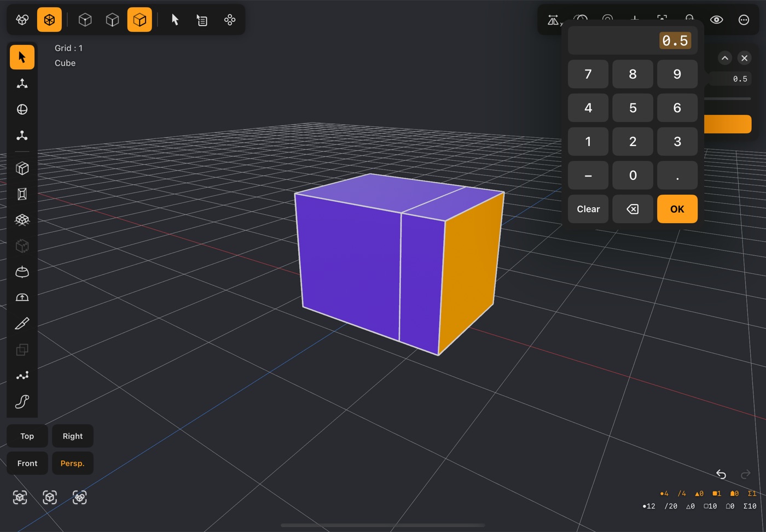The height and width of the screenshot is (532, 766).
Task: Choose the move gizmo tool
Action: (22, 83)
